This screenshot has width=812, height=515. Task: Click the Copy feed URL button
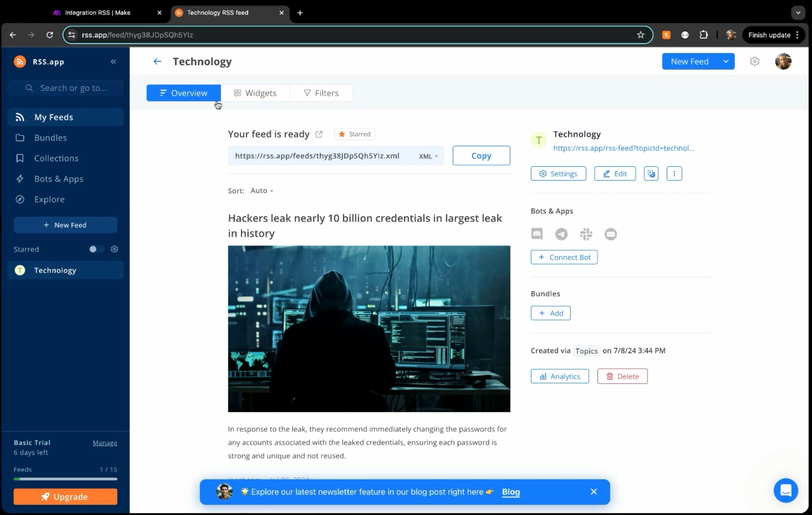click(x=481, y=156)
